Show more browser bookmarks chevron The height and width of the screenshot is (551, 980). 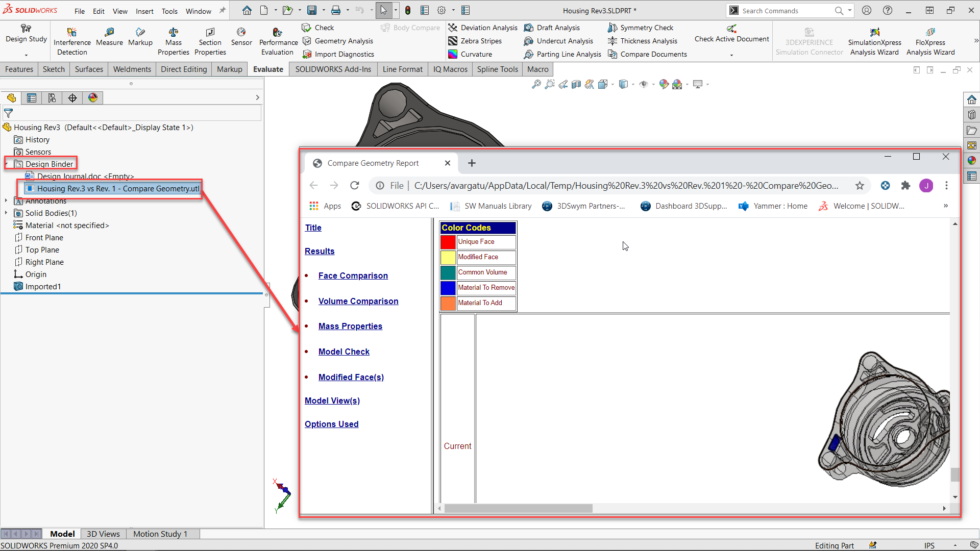[946, 206]
